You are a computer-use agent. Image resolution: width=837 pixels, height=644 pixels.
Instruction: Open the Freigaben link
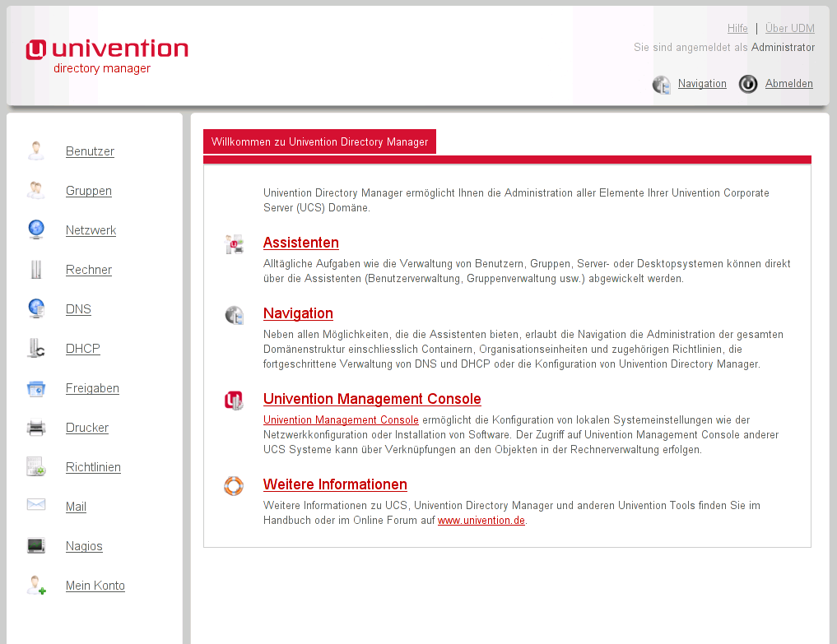coord(92,388)
